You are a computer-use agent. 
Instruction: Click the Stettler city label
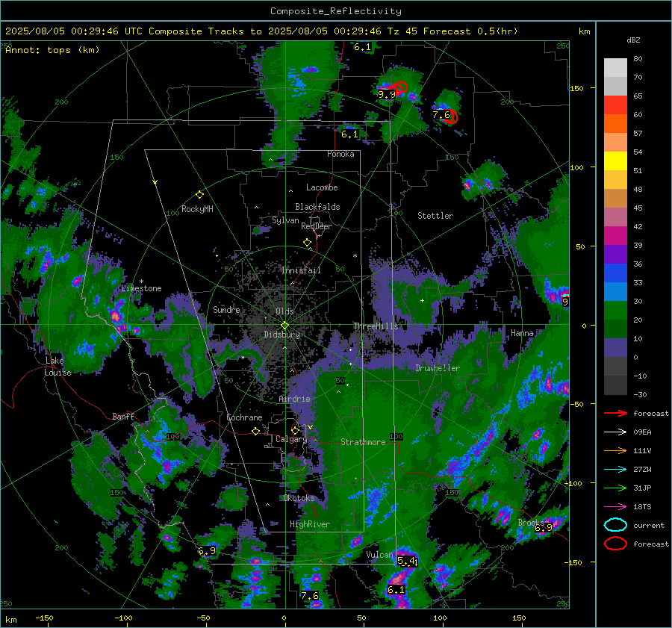click(x=435, y=216)
